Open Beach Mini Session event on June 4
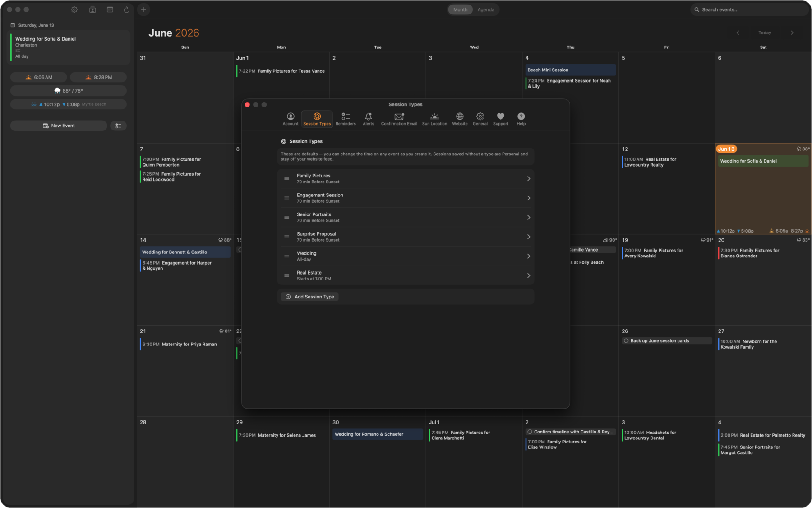Image resolution: width=812 pixels, height=508 pixels. pos(571,70)
